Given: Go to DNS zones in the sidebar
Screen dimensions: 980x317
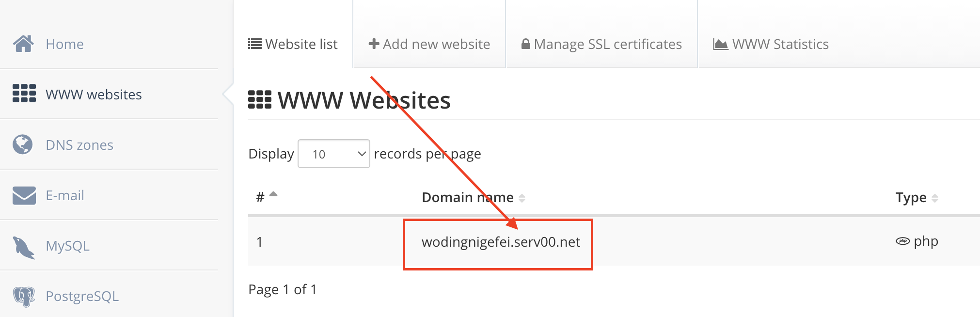Looking at the screenshot, I should tap(79, 145).
